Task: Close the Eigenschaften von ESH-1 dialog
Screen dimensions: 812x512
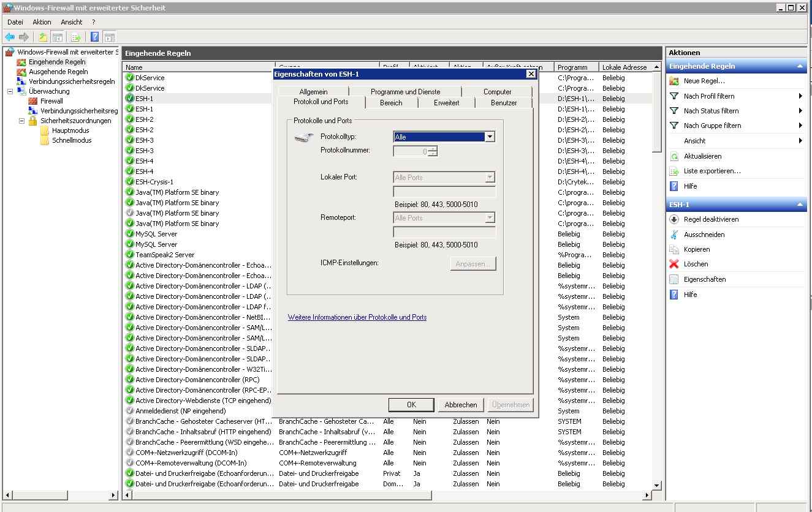Action: pyautogui.click(x=531, y=74)
